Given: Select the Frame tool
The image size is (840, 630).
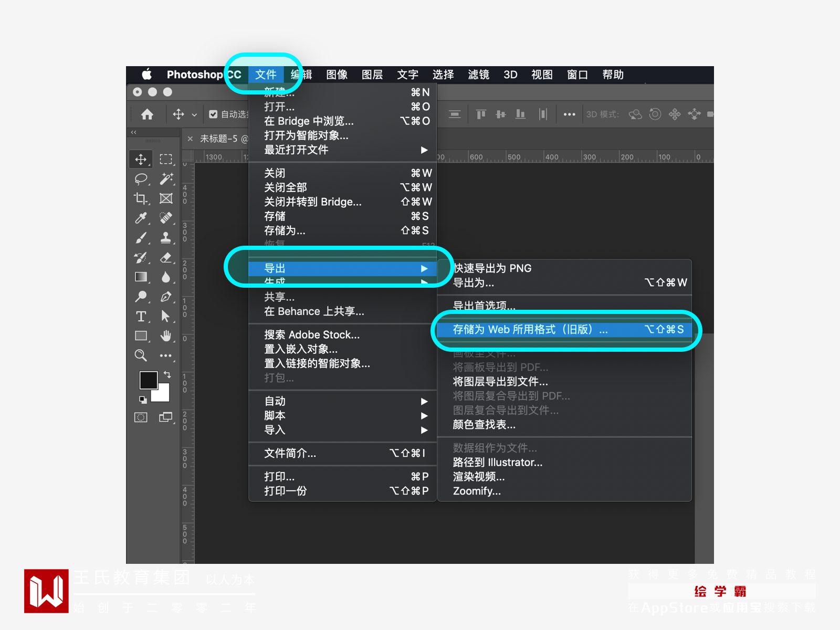Looking at the screenshot, I should [166, 198].
